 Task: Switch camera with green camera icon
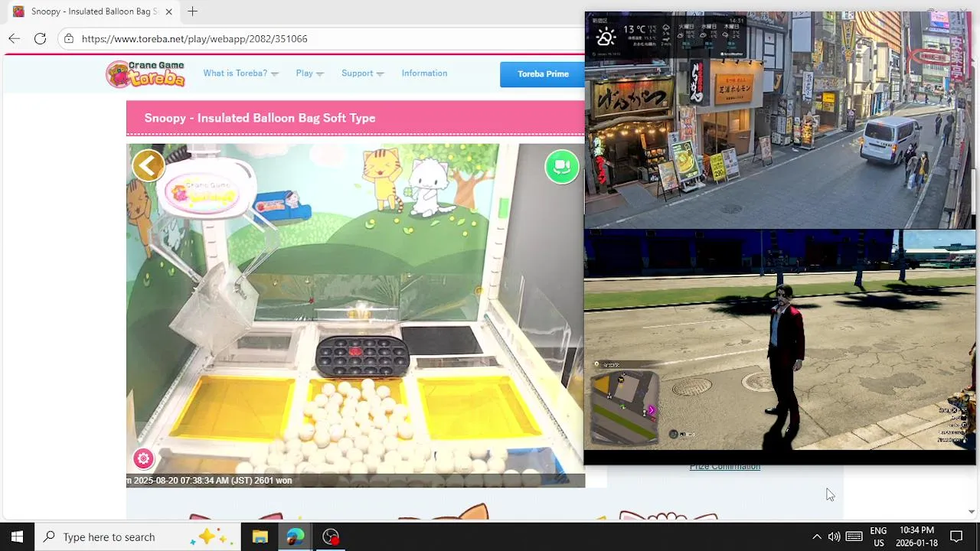click(562, 167)
